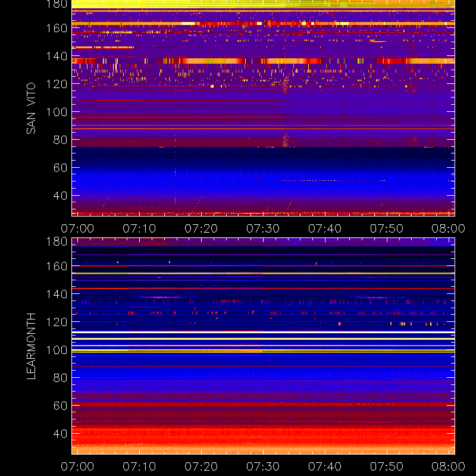Pick the 120 frequency tick on SAN VITO axis
476x476 pixels.
click(x=57, y=84)
